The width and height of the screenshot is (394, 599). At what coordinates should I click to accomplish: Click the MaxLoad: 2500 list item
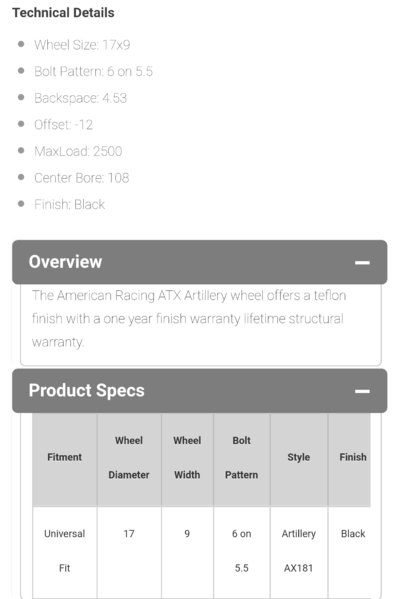point(78,151)
